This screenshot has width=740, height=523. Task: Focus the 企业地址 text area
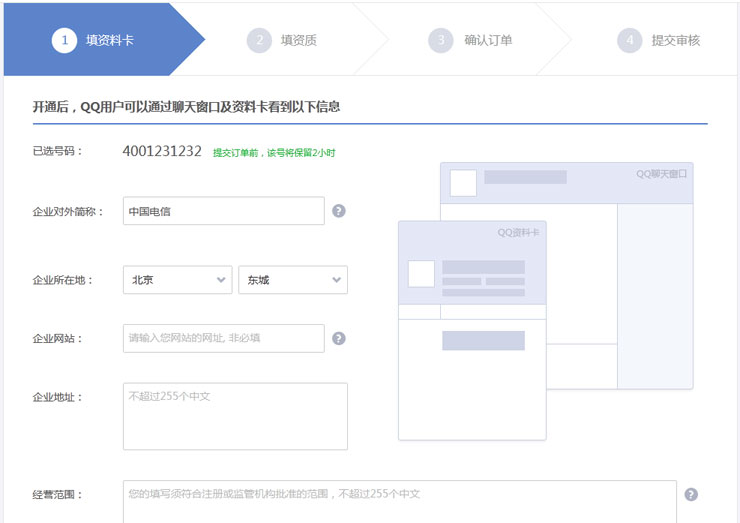coord(235,416)
